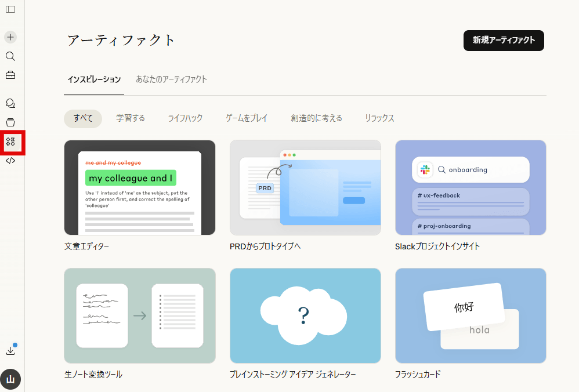Open Projects via the briefcase icon
This screenshot has height=392, width=579.
pyautogui.click(x=9, y=75)
